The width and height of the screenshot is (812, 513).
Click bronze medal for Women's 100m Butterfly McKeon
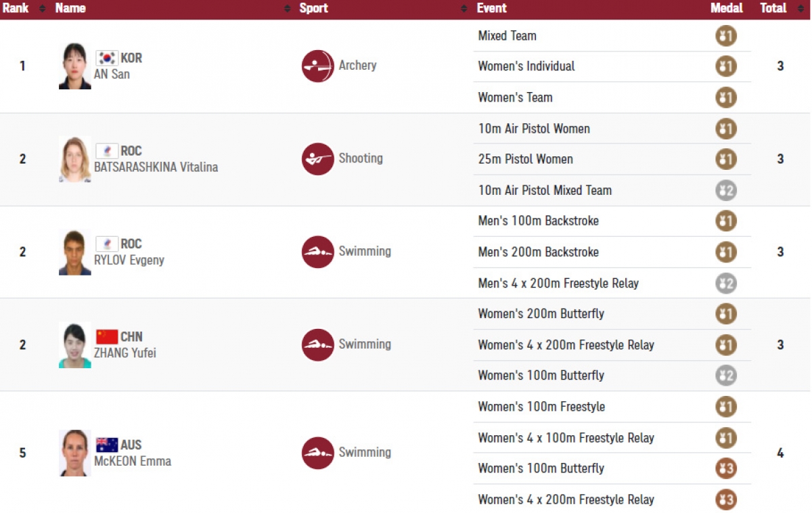pos(726,468)
